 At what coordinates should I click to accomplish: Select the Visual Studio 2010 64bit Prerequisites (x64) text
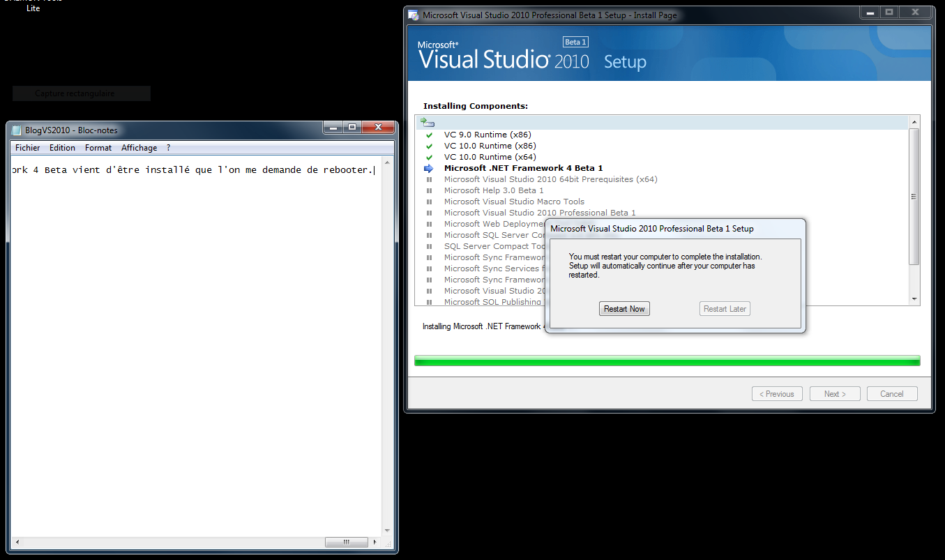[551, 179]
